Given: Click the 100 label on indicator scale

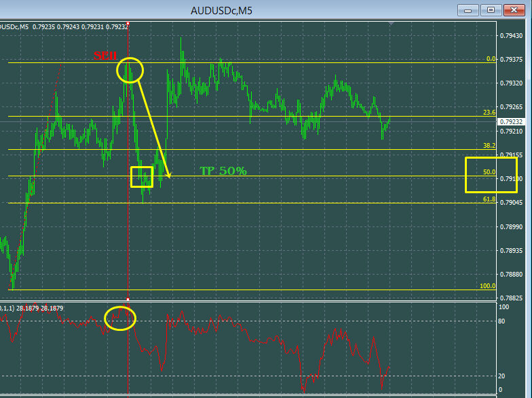Looking at the screenshot, I should coord(503,307).
